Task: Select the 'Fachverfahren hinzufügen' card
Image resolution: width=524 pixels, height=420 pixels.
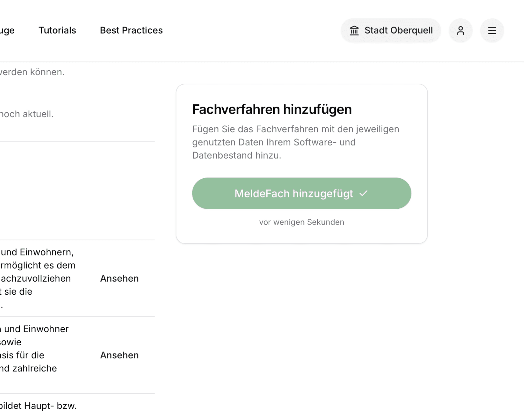Action: tap(302, 161)
